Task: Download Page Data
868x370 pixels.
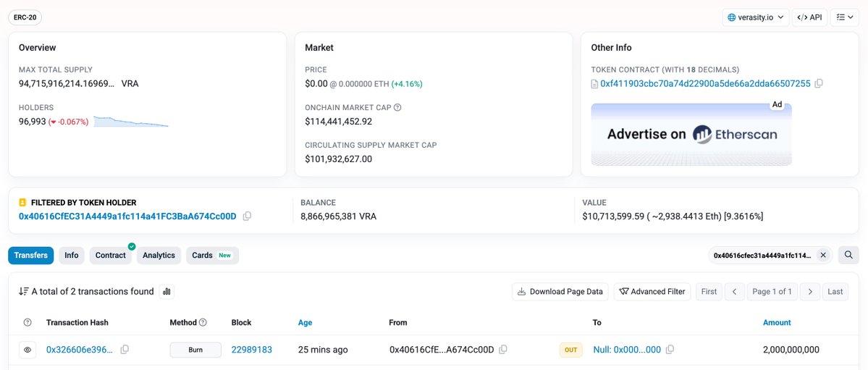Action: 560,291
